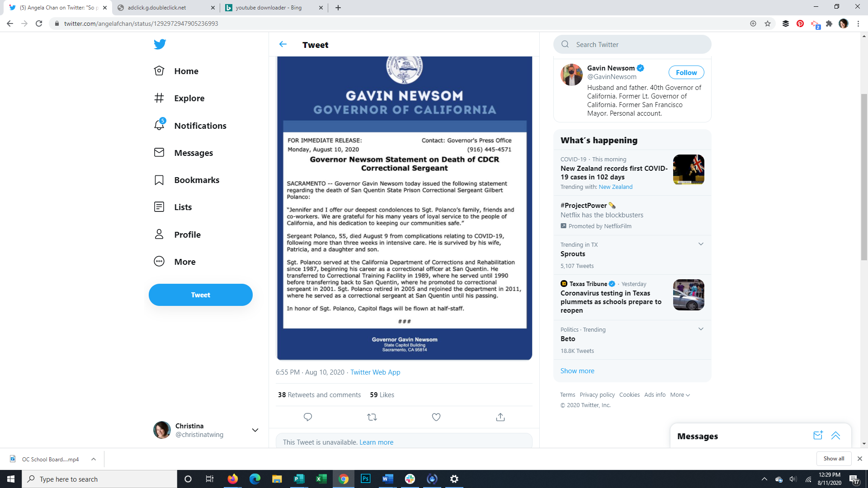Click the share icon under the tweet
868x488 pixels.
click(x=500, y=417)
